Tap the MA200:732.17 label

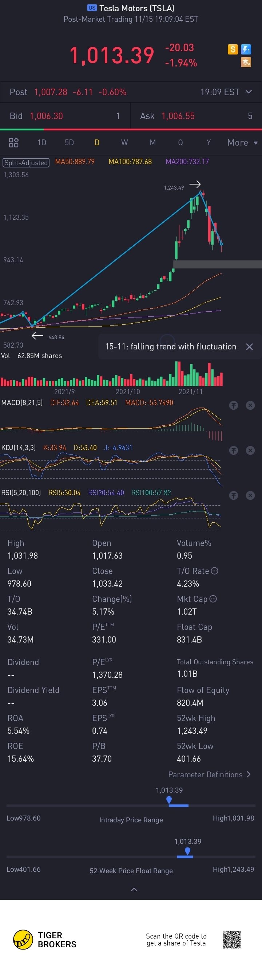(x=187, y=162)
